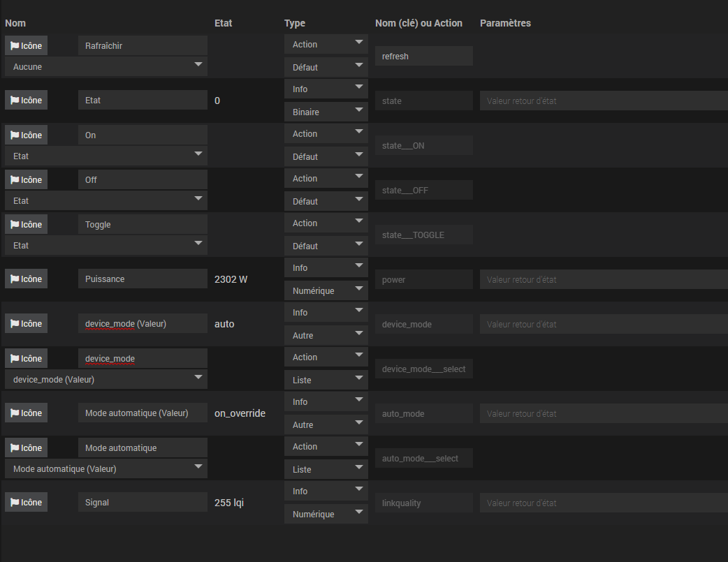728x562 pixels.
Task: Open the Aucune dropdown under Rafraîchir
Action: (105, 67)
